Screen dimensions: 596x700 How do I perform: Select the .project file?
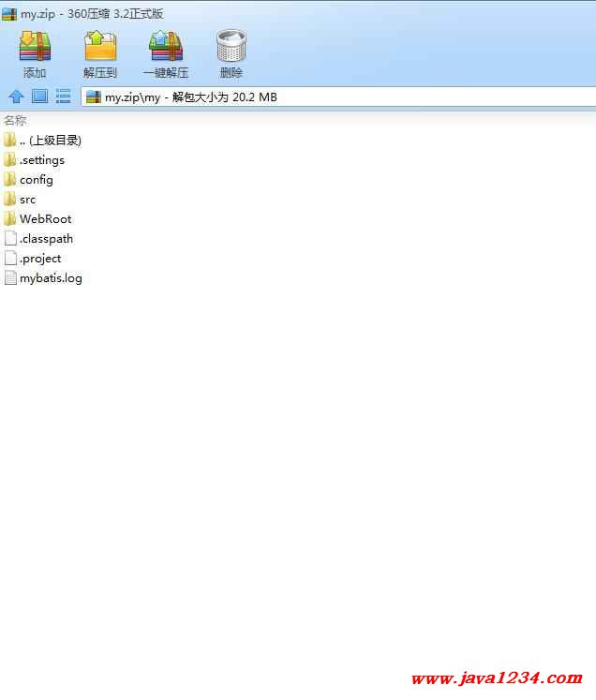pos(39,259)
